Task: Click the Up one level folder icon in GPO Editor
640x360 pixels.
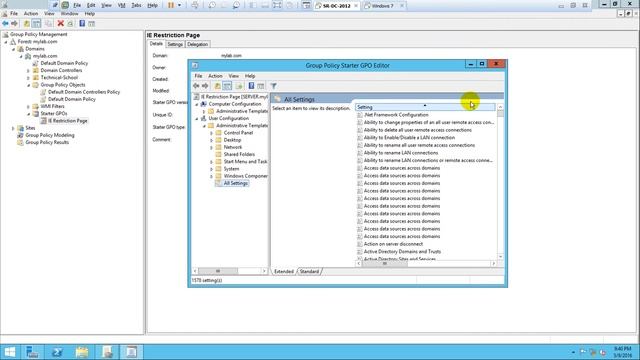Action: coord(218,86)
